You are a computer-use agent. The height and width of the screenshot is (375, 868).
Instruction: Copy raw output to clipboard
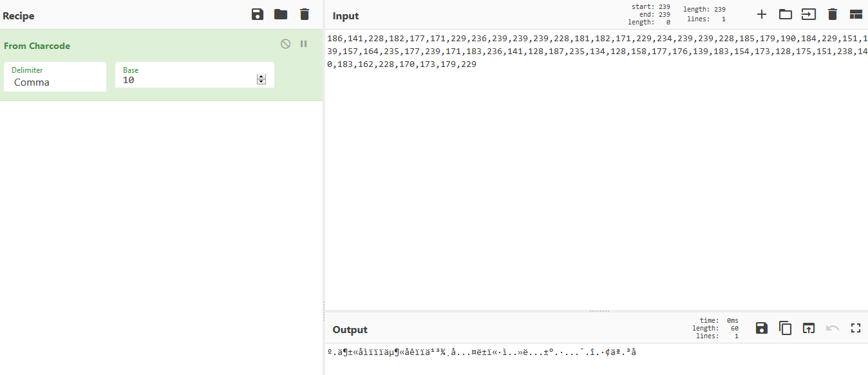pyautogui.click(x=786, y=328)
